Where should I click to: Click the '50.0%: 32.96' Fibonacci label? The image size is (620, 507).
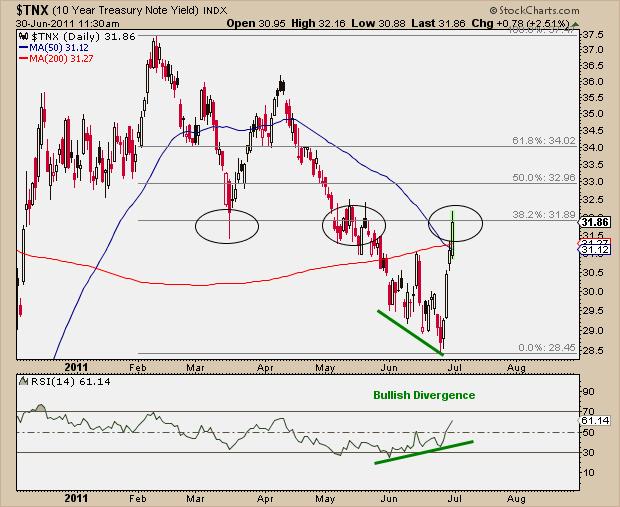544,178
